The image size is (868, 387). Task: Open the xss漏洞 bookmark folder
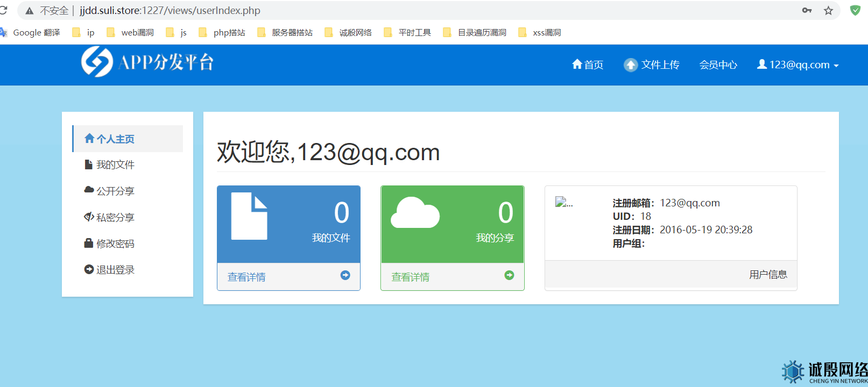click(540, 32)
